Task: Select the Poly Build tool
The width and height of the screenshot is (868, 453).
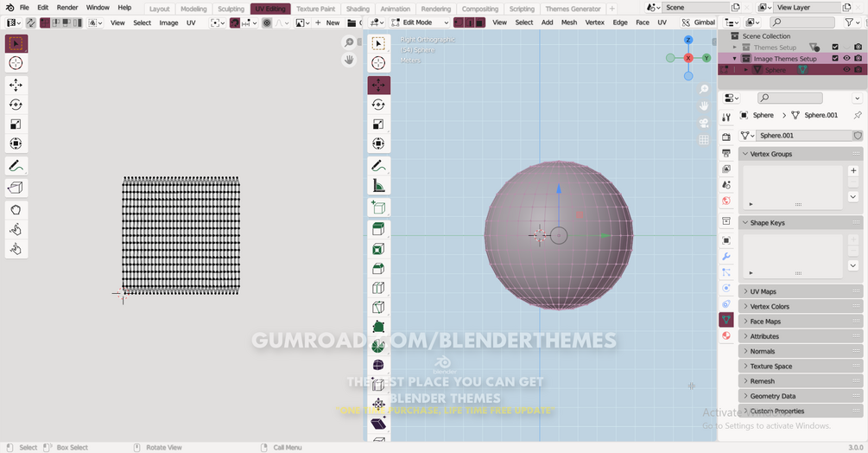Action: click(x=378, y=327)
